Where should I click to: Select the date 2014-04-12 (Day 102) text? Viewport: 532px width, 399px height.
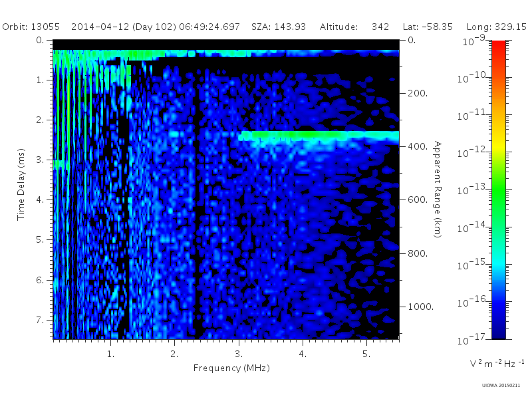(124, 27)
